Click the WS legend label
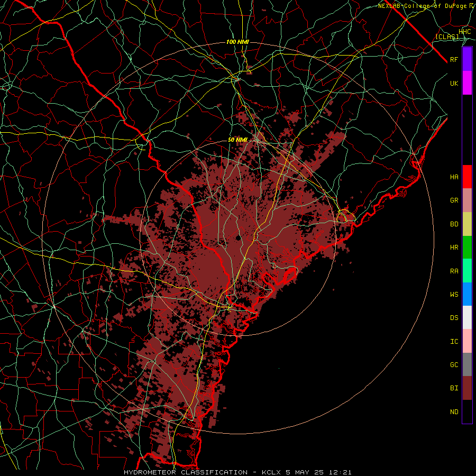This screenshot has width=476, height=476. tap(454, 295)
